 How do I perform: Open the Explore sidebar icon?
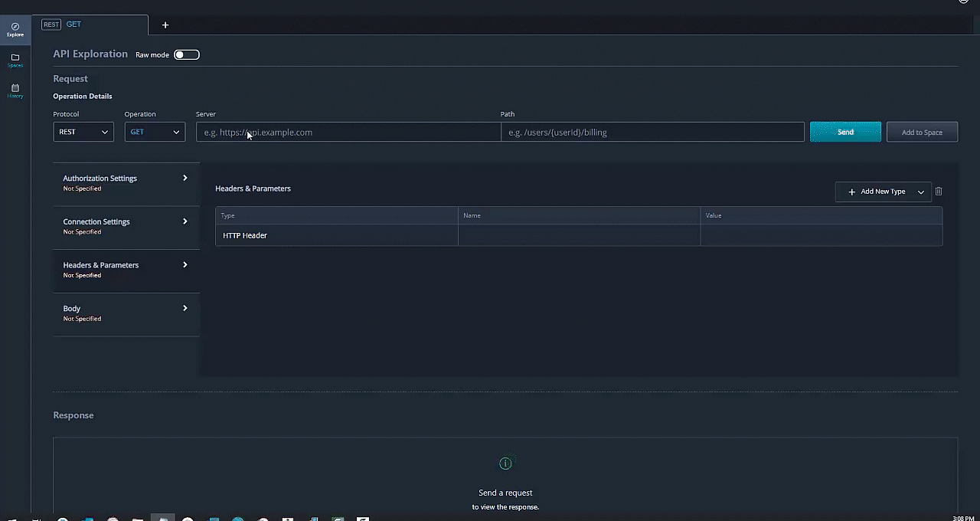coord(15,30)
